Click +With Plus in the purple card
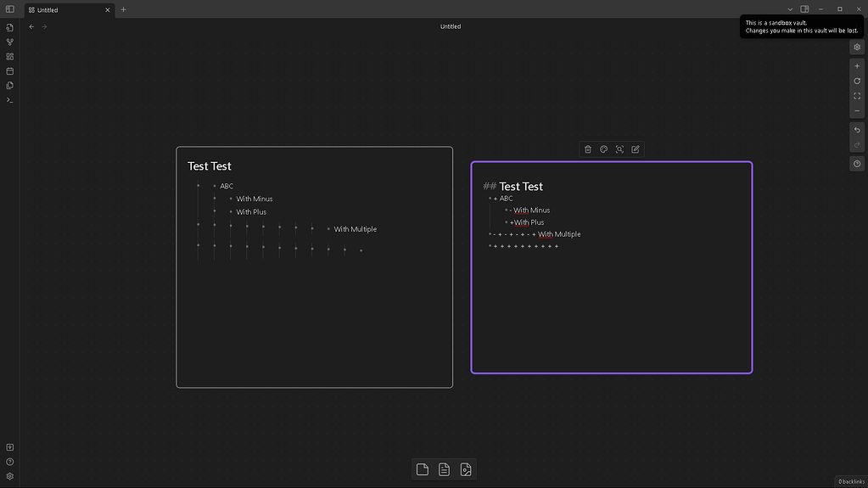The width and height of the screenshot is (868, 488). (527, 222)
